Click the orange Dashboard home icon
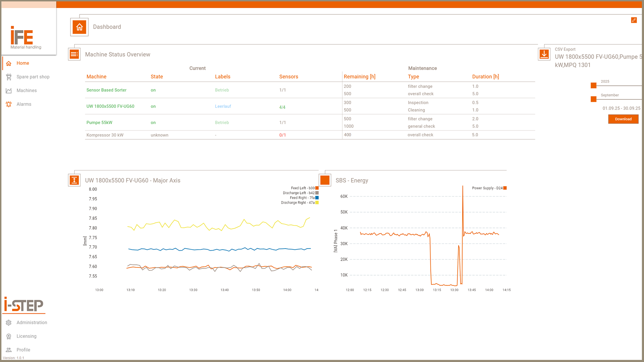This screenshot has height=362, width=644. coord(79,27)
